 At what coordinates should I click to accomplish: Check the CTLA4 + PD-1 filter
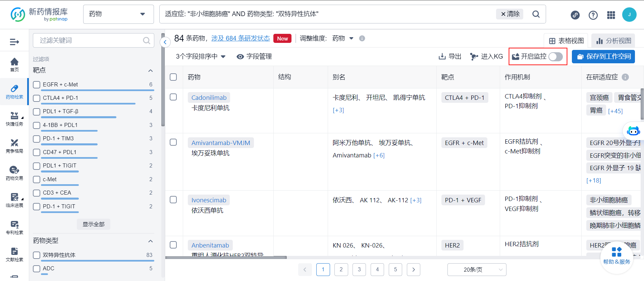[37, 98]
